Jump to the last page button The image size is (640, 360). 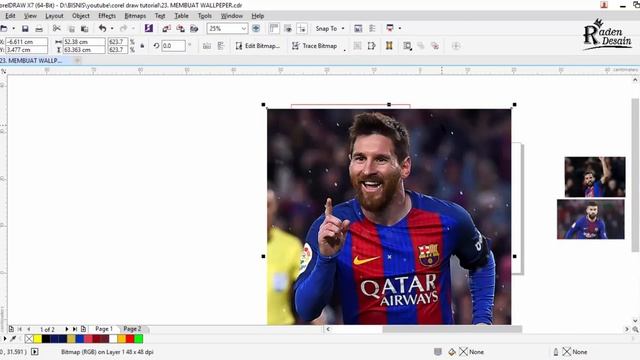coord(75,329)
